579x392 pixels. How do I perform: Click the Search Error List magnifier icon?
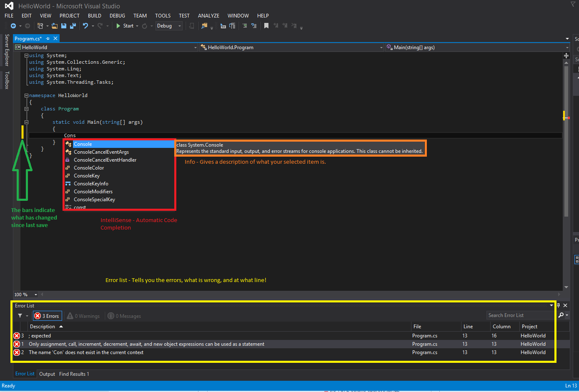tap(561, 315)
